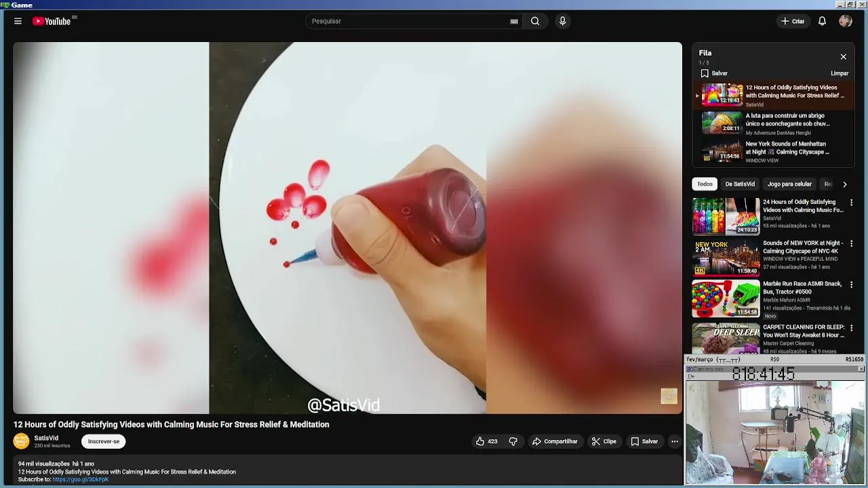The image size is (868, 488).
Task: Open the WINDOW VIEW e PEACEFUL MIND channel name
Action: [x=800, y=259]
